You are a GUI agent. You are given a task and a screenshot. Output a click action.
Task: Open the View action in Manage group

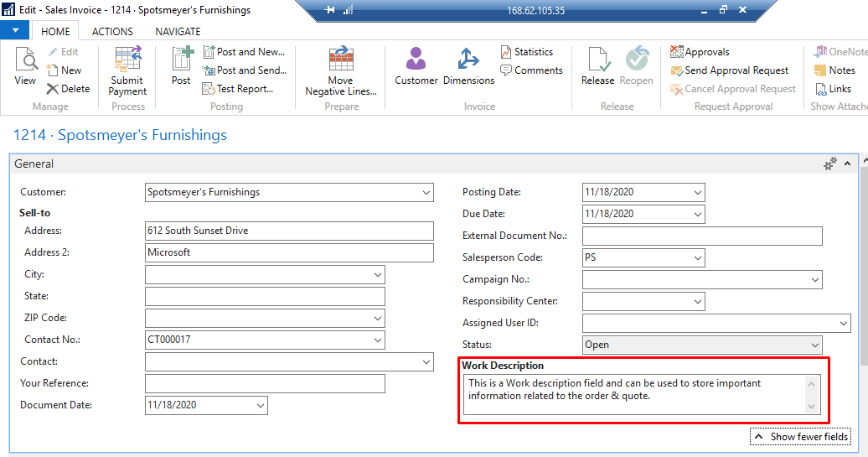tap(25, 66)
